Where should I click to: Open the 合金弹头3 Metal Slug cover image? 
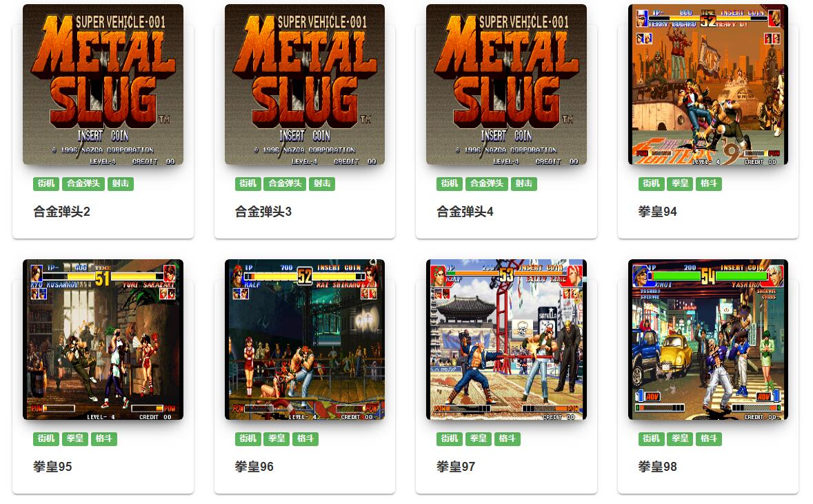(x=304, y=85)
